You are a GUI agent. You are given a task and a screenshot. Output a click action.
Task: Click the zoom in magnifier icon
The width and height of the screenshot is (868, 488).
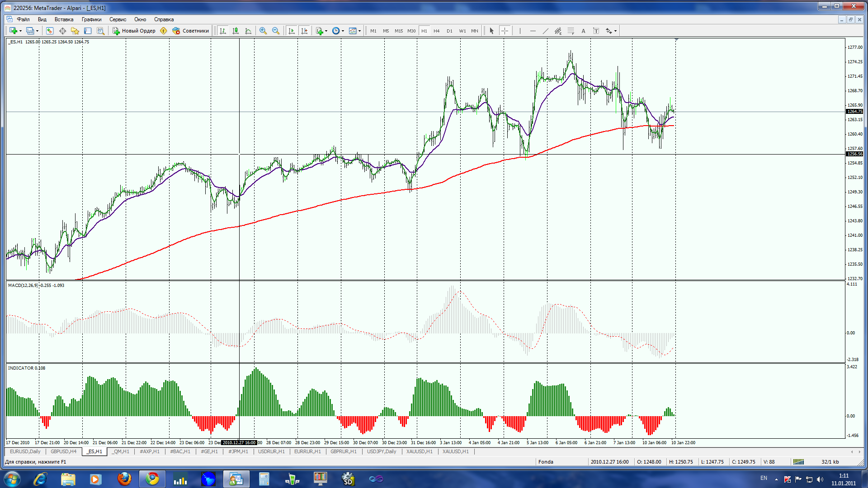coord(263,31)
